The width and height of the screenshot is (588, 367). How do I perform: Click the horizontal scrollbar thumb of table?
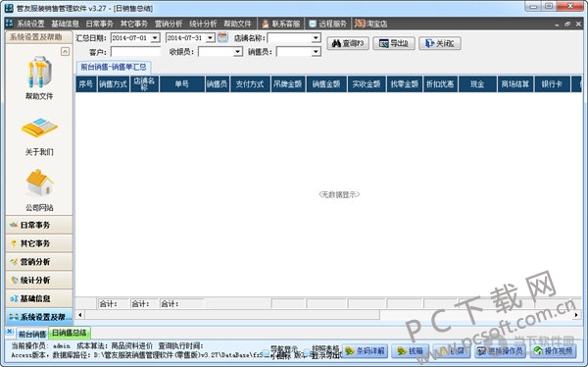[232, 315]
